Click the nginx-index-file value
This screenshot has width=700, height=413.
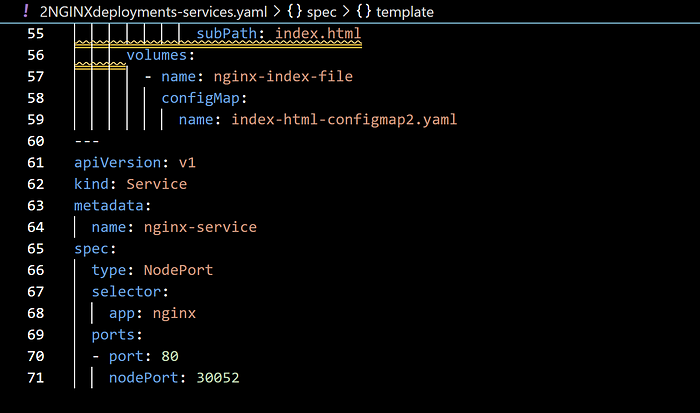click(283, 76)
